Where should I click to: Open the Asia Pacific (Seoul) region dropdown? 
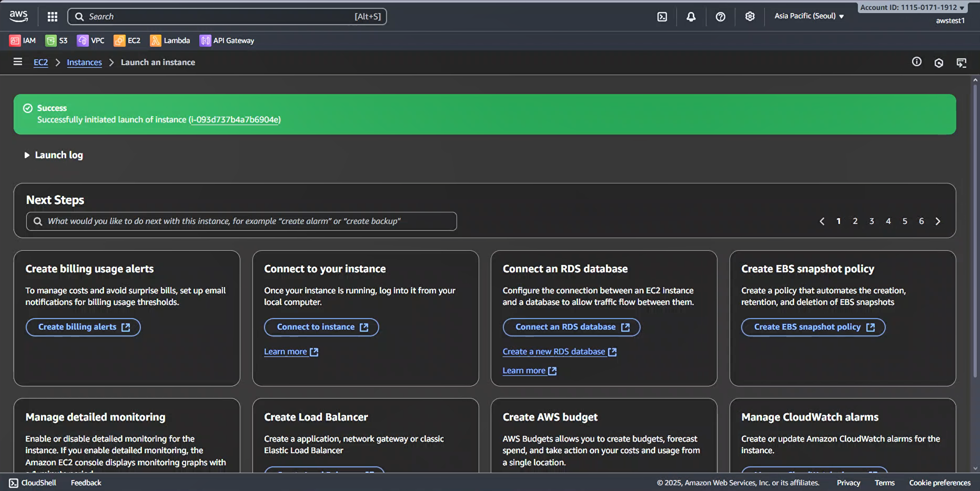tap(809, 16)
